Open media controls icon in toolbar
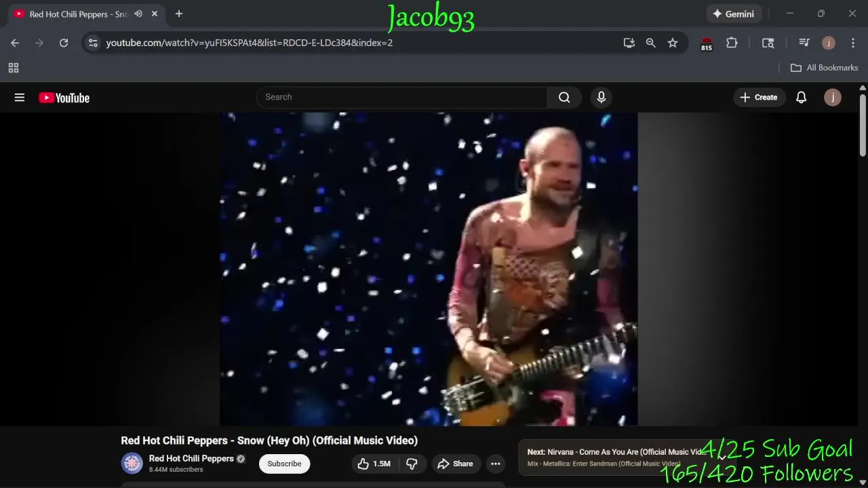Viewport: 868px width, 488px height. (x=804, y=43)
